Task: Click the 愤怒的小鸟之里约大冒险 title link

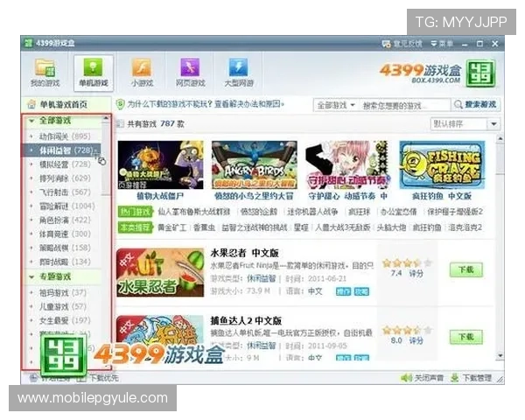Action: pos(254,196)
